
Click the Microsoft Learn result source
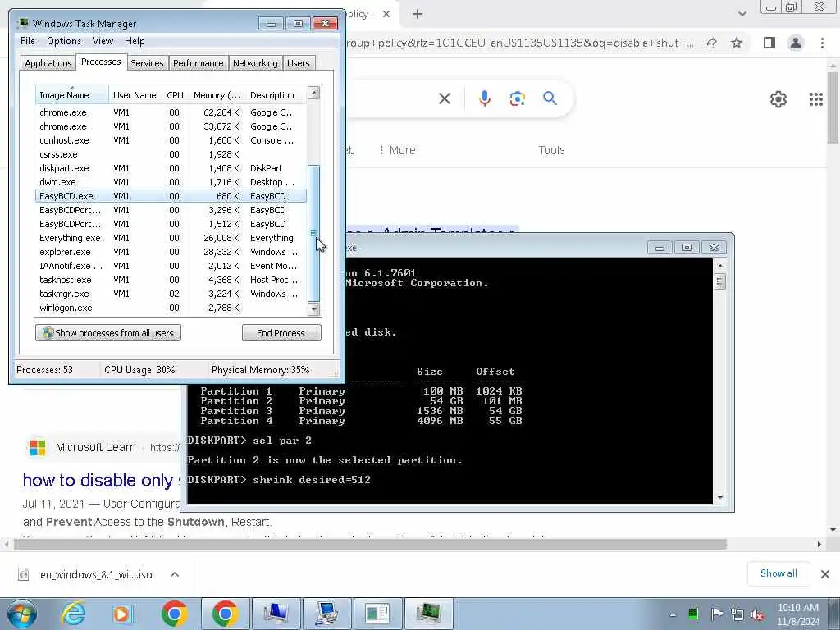(95, 447)
